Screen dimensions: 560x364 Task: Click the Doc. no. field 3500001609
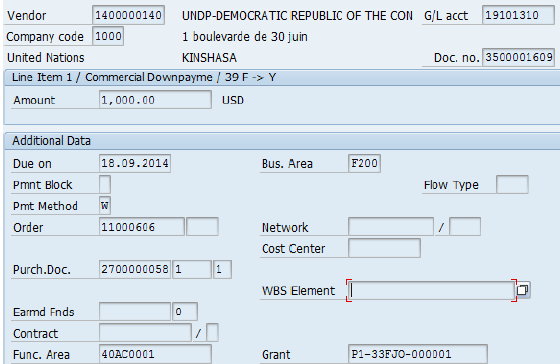tap(518, 57)
